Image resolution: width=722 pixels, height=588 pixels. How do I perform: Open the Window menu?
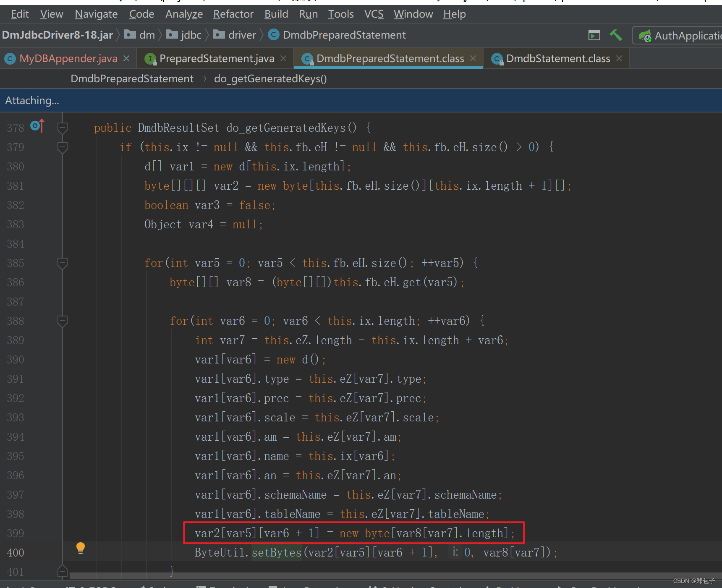click(x=413, y=14)
